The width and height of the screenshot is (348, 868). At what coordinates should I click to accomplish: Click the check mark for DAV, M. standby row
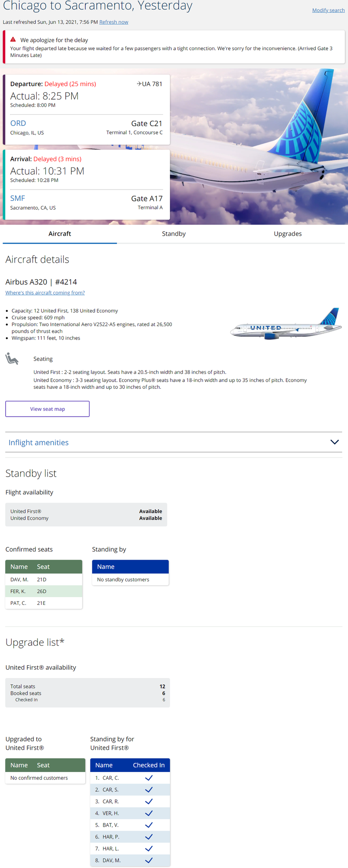(x=149, y=860)
